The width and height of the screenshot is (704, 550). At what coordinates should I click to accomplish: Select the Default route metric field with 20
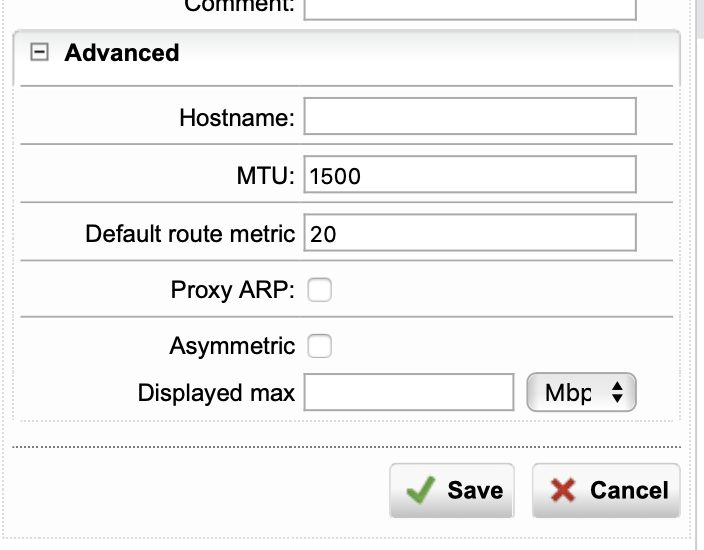tap(470, 233)
